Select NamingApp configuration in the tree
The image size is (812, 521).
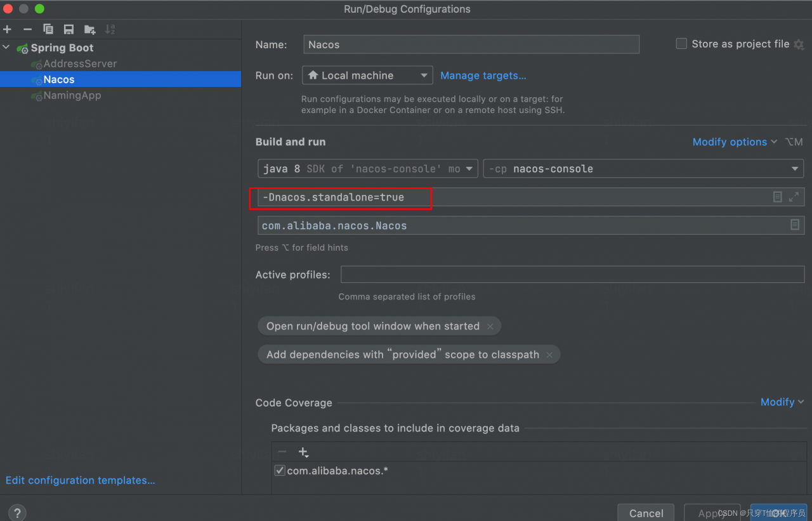pos(72,95)
